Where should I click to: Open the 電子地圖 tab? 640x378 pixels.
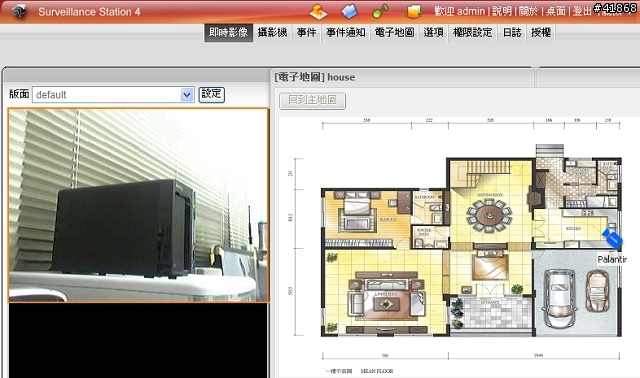(x=394, y=33)
